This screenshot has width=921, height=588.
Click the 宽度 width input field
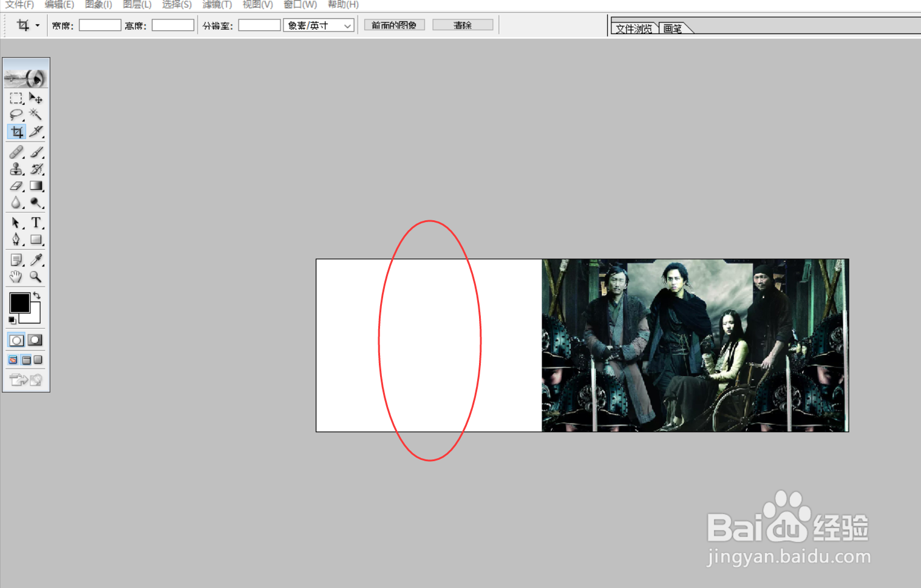coord(100,25)
